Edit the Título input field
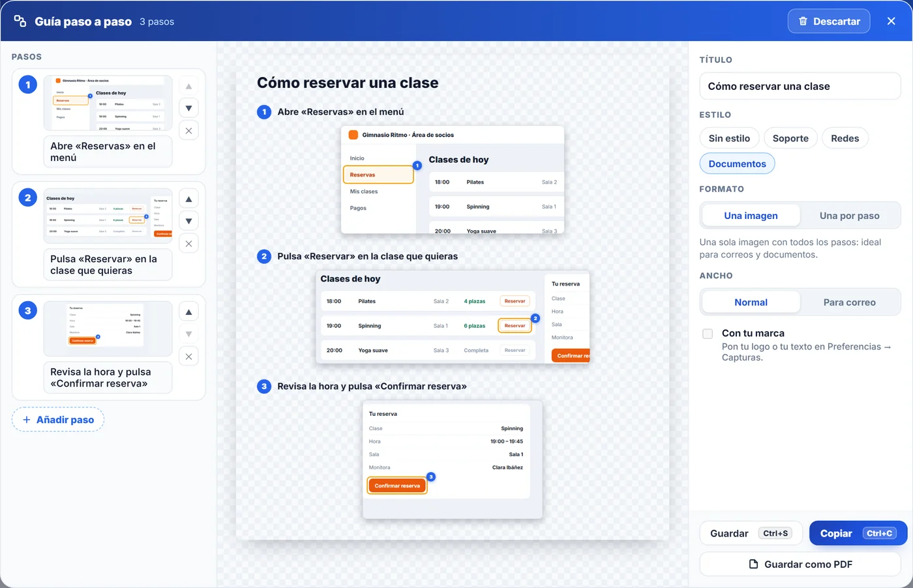This screenshot has height=588, width=913. tap(800, 86)
